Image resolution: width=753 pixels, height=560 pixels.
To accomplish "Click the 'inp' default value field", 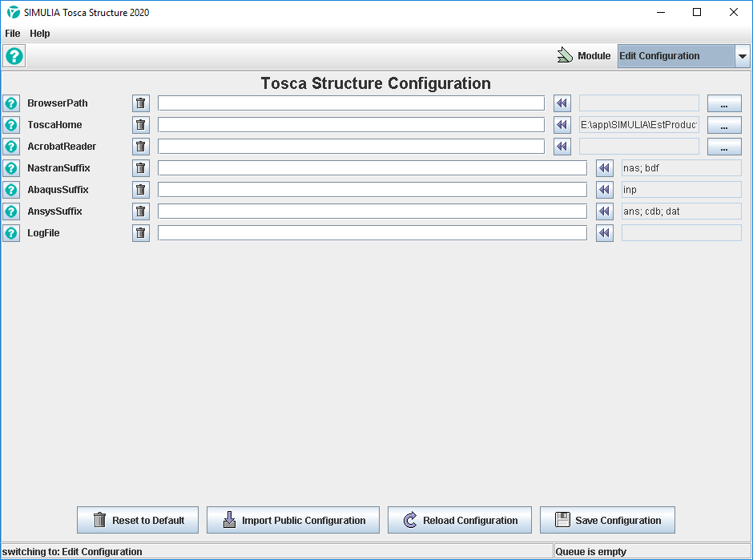I will (x=682, y=190).
